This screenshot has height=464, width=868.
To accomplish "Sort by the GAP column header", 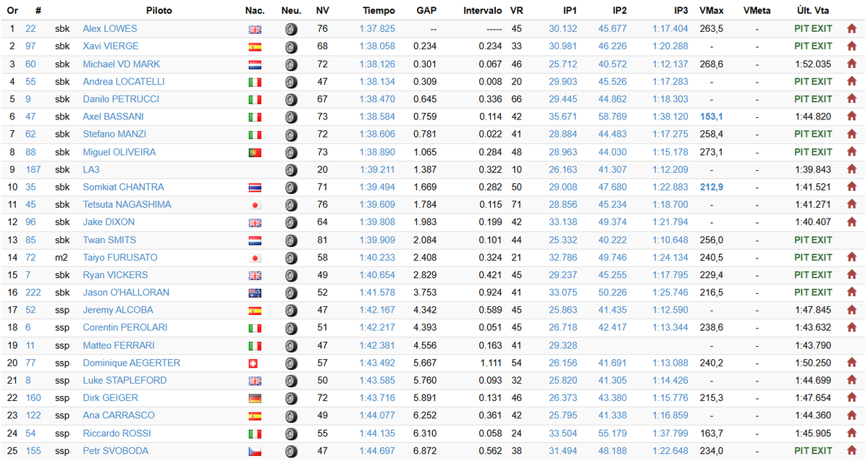I will point(426,11).
